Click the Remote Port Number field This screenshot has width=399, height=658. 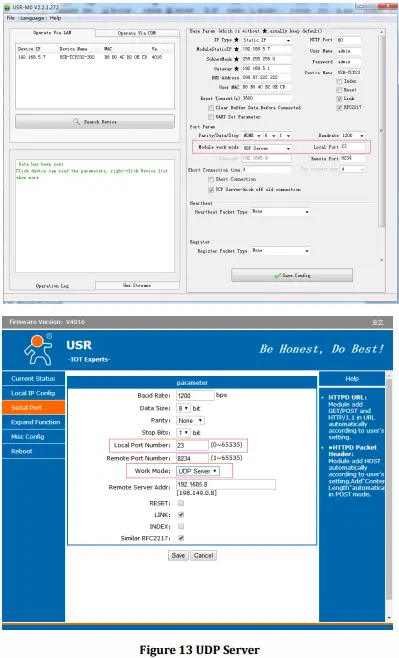tap(192, 458)
